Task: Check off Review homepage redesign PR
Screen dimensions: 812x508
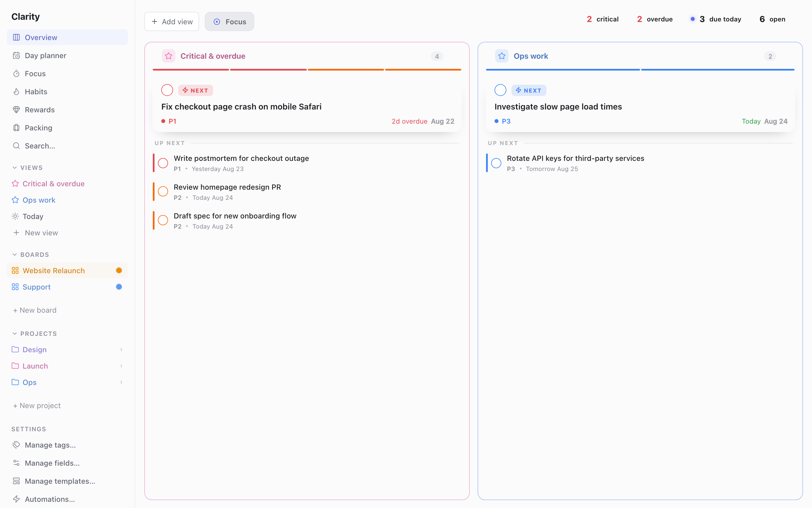Action: click(x=163, y=192)
